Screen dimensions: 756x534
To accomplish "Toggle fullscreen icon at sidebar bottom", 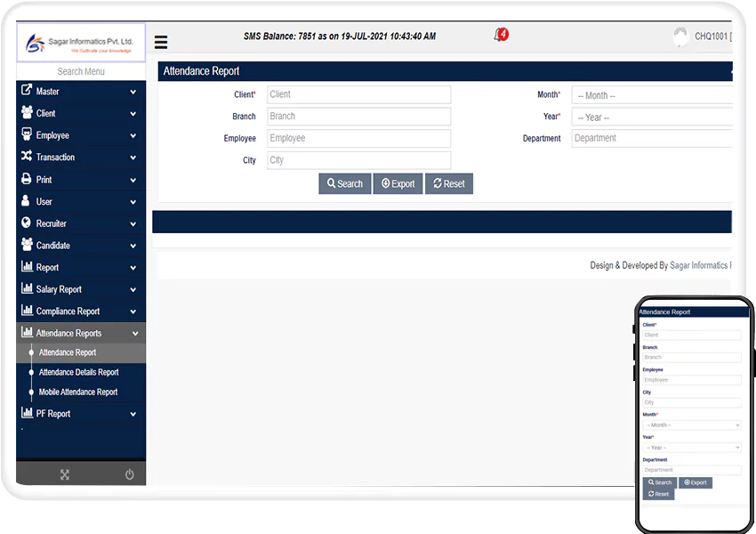I will point(65,474).
